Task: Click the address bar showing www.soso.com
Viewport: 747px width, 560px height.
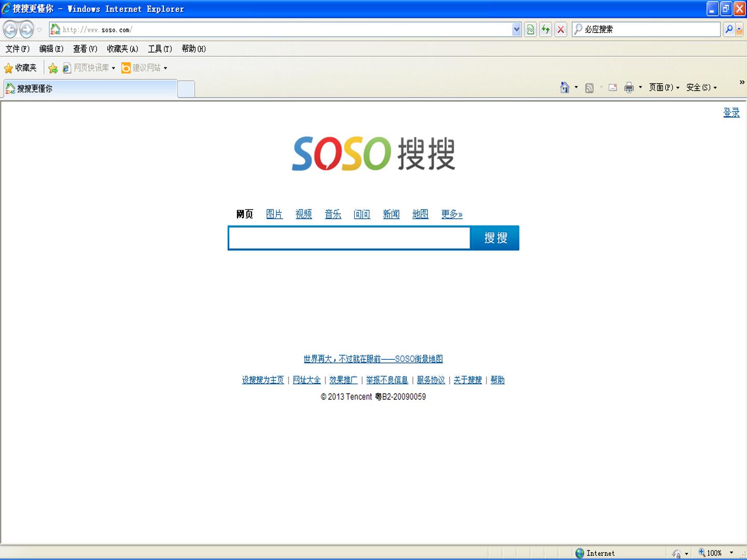Action: tap(280, 30)
